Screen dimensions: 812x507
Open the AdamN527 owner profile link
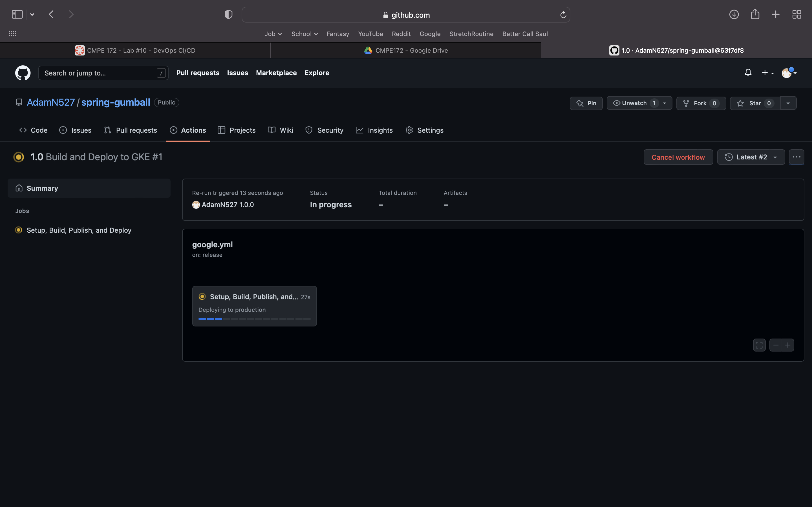pyautogui.click(x=51, y=102)
